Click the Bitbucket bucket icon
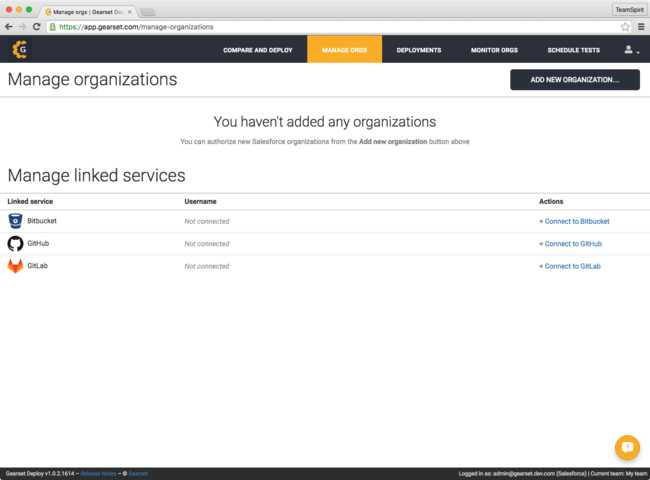 (x=15, y=221)
